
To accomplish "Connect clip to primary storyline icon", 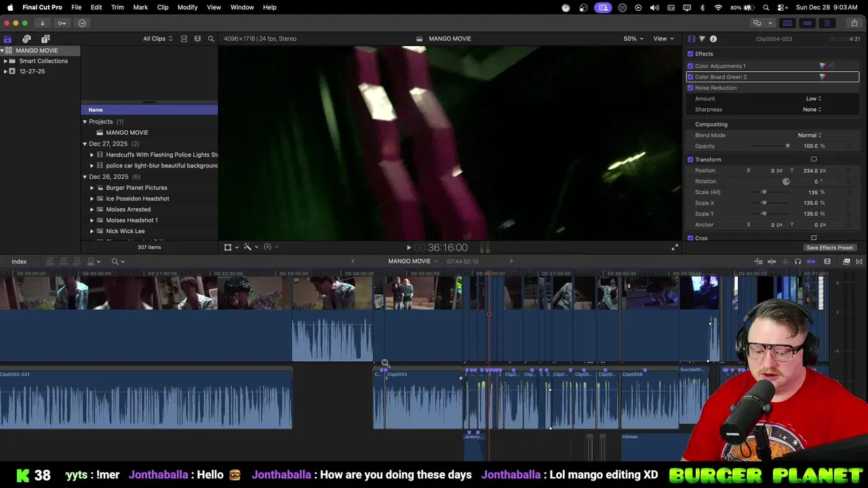I will point(51,262).
